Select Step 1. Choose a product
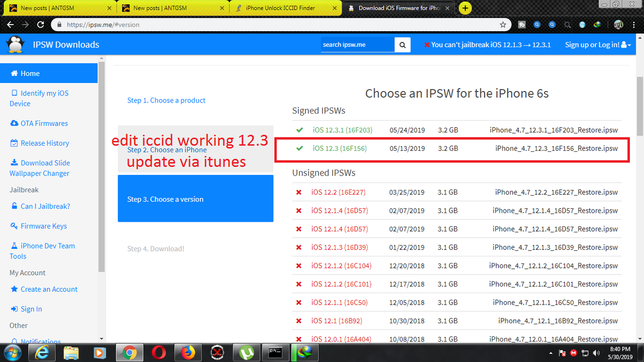Viewport: 644px width, 362px height. (166, 100)
